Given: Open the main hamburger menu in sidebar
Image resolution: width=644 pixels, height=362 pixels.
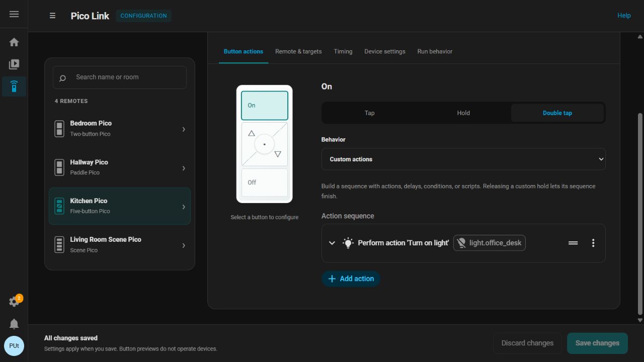Looking at the screenshot, I should pyautogui.click(x=14, y=14).
